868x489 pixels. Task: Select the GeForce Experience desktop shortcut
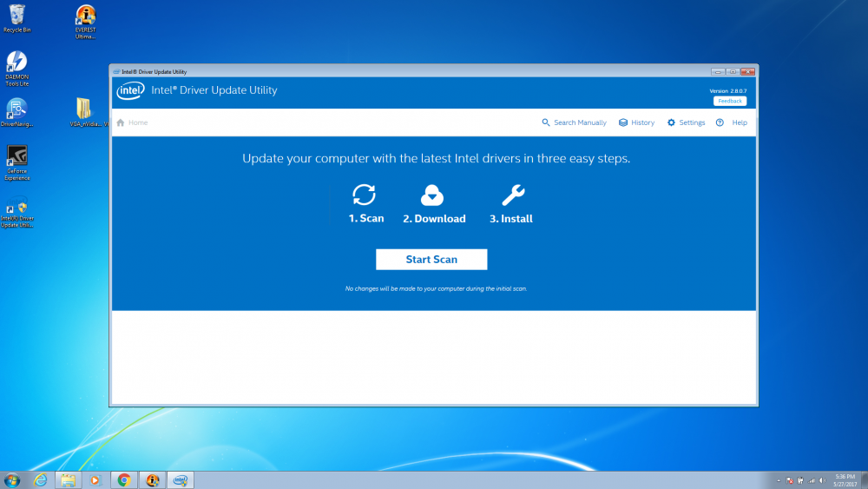click(16, 162)
